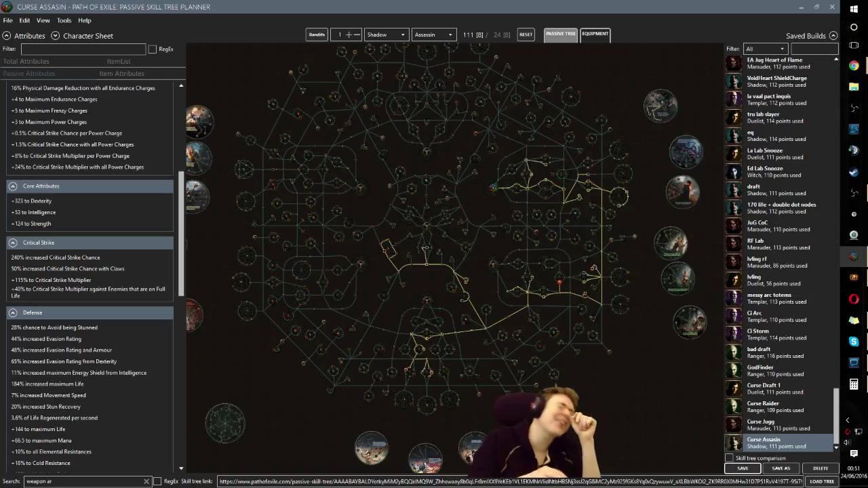This screenshot has width=868, height=488.
Task: Open Calculator from the taskbar
Action: pos(854,384)
